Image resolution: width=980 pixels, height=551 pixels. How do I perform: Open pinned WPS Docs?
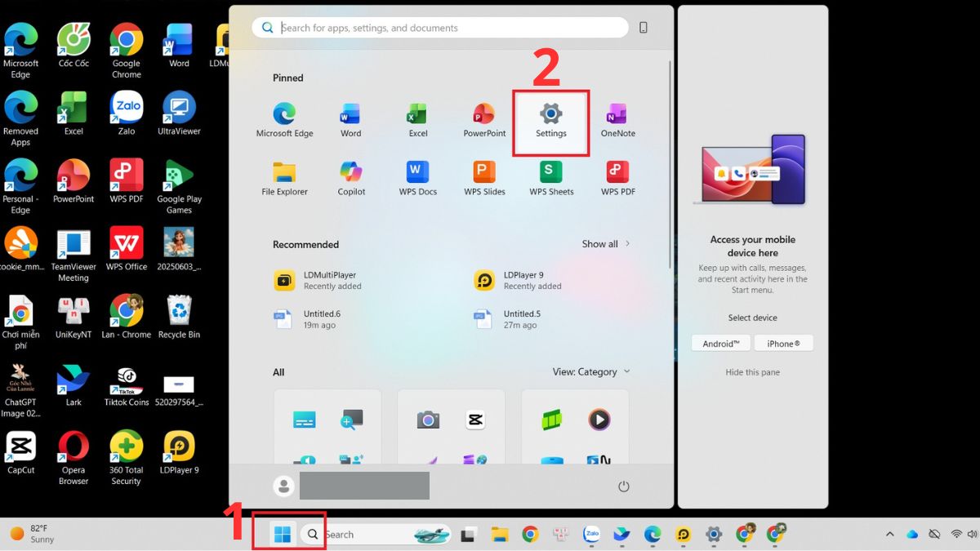pyautogui.click(x=418, y=179)
